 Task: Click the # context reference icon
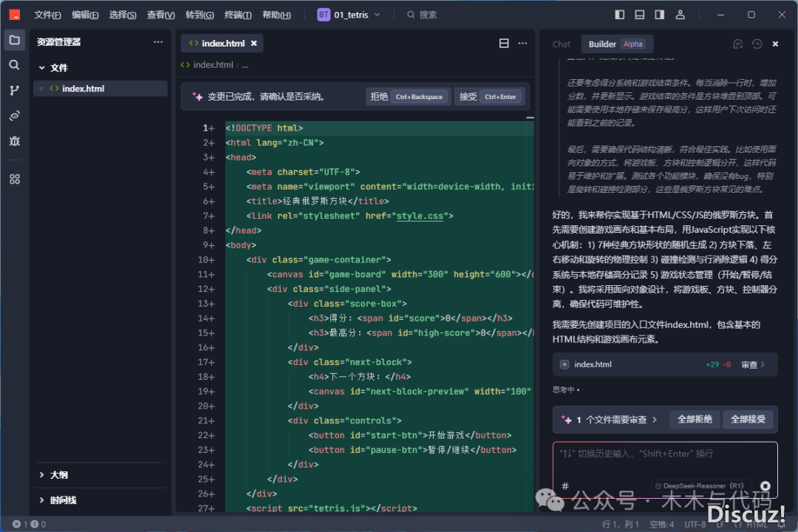click(x=565, y=486)
